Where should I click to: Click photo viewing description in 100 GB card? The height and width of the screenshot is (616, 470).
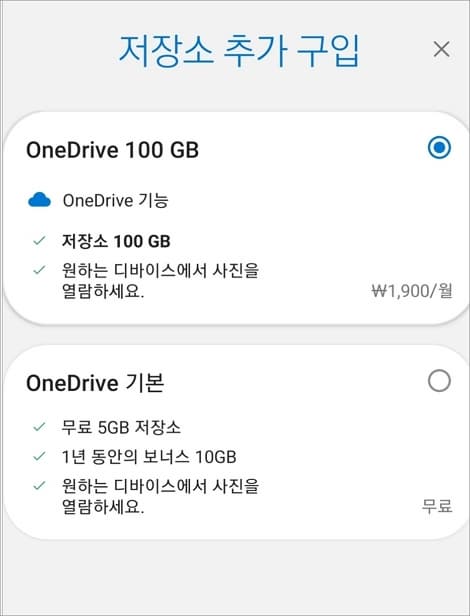click(160, 281)
